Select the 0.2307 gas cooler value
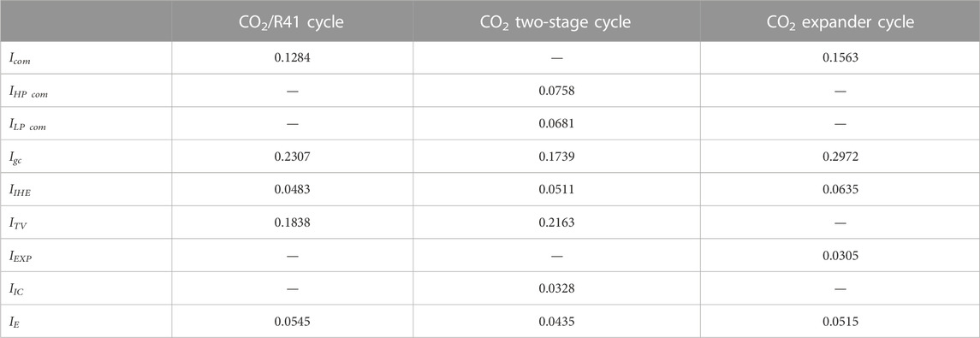Image resolution: width=980 pixels, height=338 pixels. click(292, 157)
